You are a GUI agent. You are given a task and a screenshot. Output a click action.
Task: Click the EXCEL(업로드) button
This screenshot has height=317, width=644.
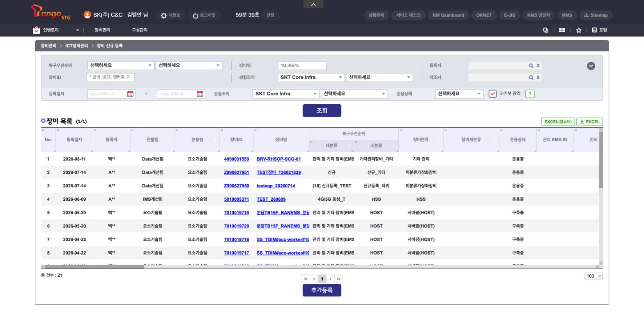coord(558,122)
